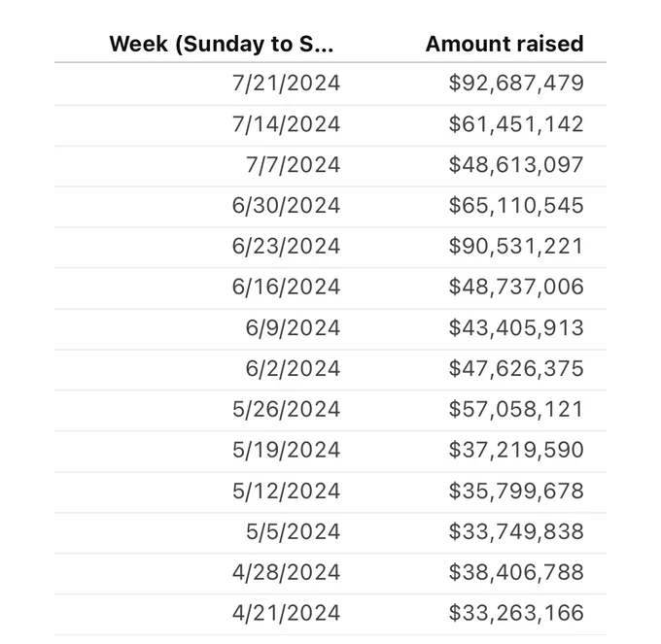The width and height of the screenshot is (661, 644).
Task: Click the 4/21/2024 date row
Action: click(330, 613)
